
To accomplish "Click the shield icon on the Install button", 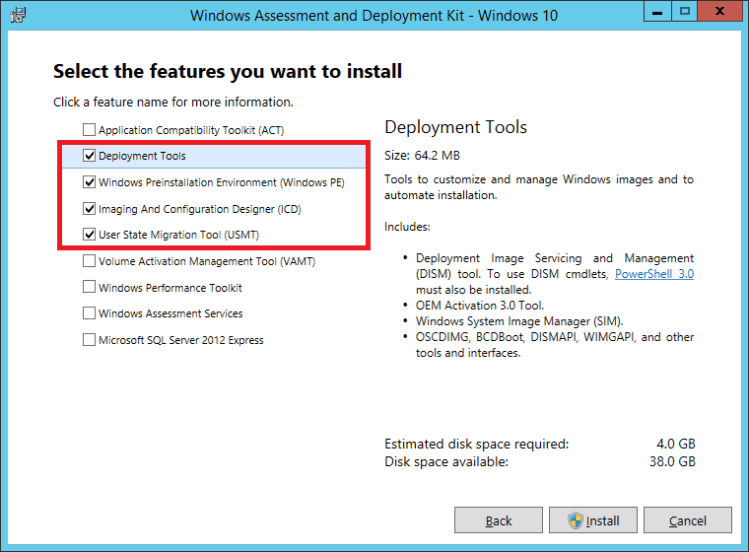I will (575, 521).
